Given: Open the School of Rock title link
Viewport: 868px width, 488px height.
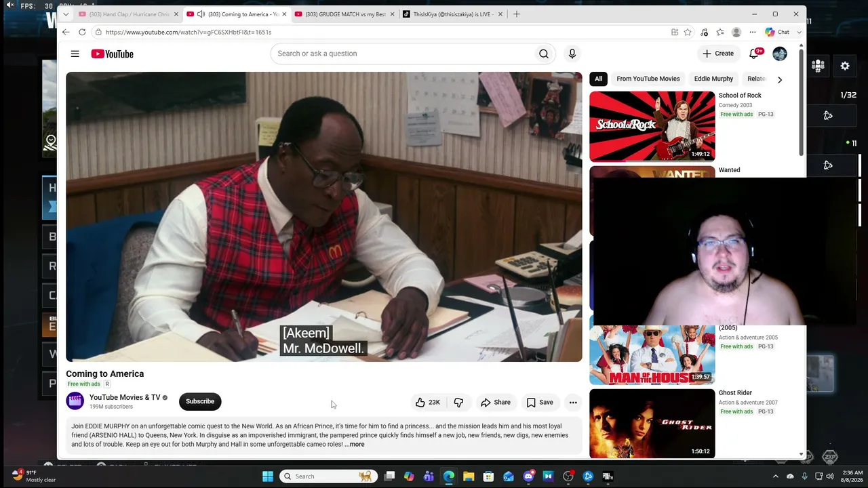Looking at the screenshot, I should [740, 96].
